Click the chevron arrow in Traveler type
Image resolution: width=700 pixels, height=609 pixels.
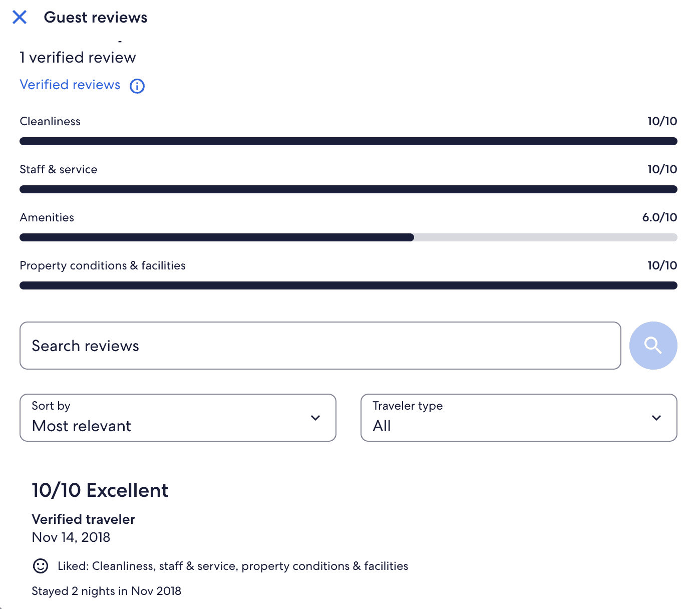coord(656,418)
